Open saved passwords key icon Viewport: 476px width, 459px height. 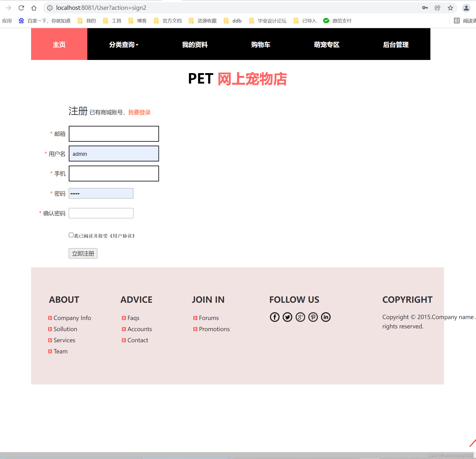click(x=425, y=8)
